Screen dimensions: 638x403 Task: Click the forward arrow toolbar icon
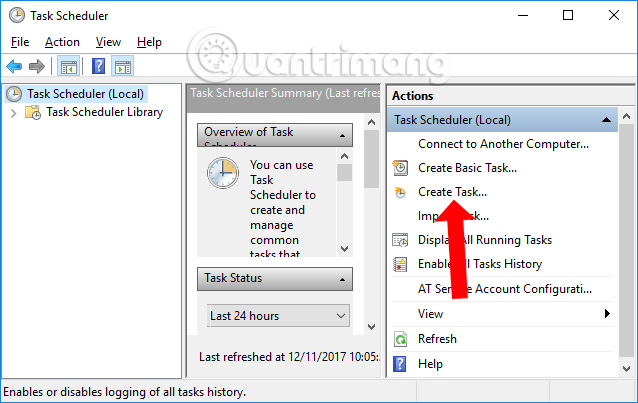coord(37,66)
